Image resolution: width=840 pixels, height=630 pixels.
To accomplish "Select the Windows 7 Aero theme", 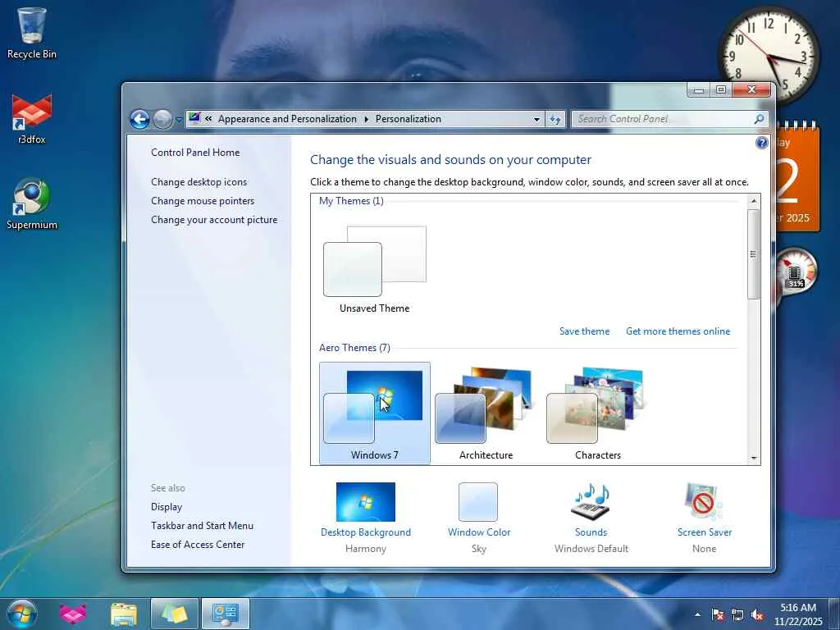I will pos(374,413).
